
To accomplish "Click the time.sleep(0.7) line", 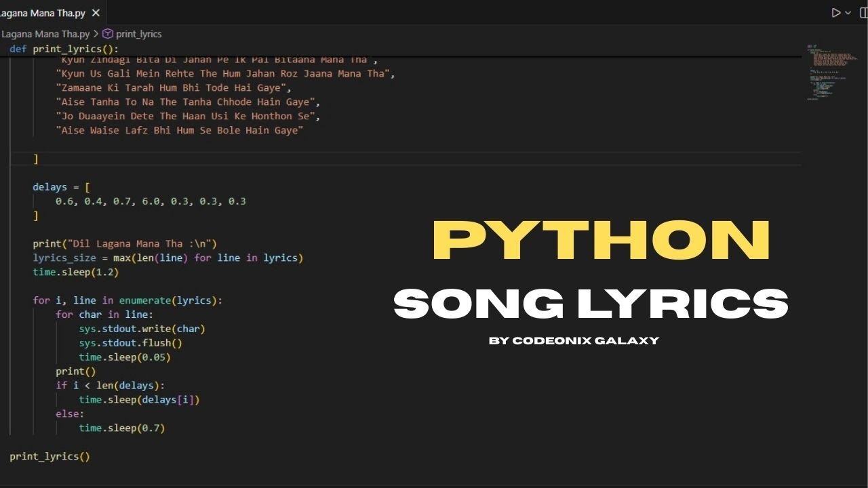I will (122, 428).
